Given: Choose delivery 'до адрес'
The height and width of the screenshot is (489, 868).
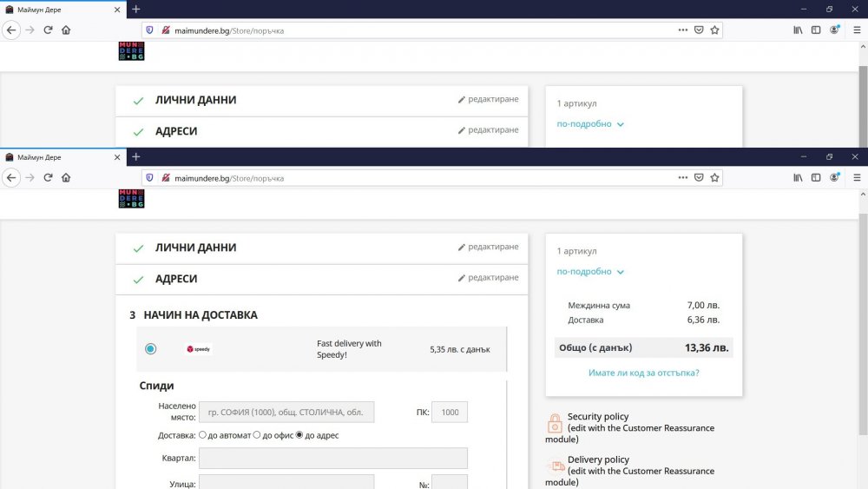Looking at the screenshot, I should tap(299, 435).
